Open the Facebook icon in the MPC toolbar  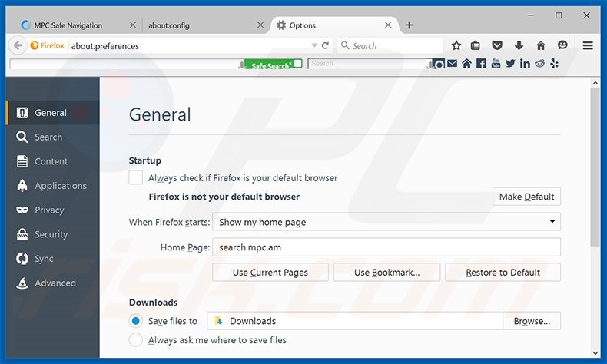[481, 64]
